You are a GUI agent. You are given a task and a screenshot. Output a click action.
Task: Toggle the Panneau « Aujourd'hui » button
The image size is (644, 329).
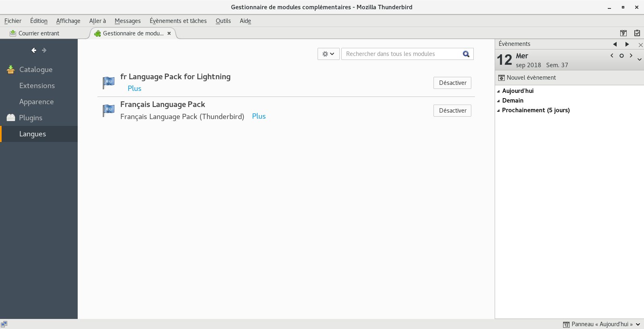pyautogui.click(x=598, y=324)
